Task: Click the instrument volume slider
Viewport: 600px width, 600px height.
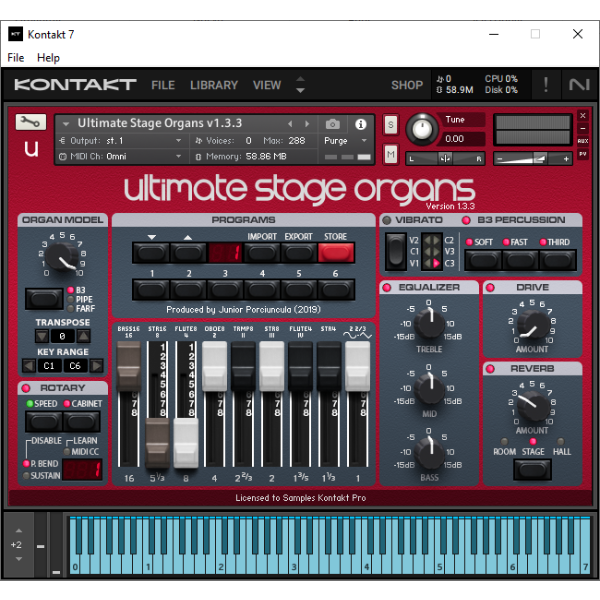Action: 533,158
